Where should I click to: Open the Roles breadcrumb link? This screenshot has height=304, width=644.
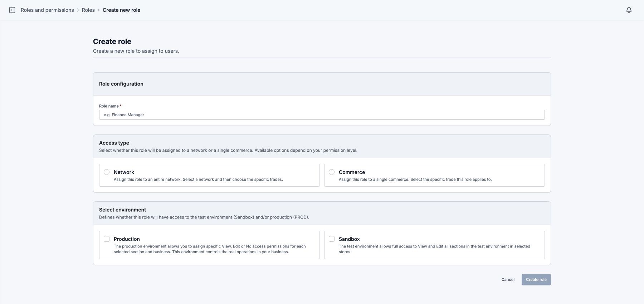pyautogui.click(x=88, y=10)
